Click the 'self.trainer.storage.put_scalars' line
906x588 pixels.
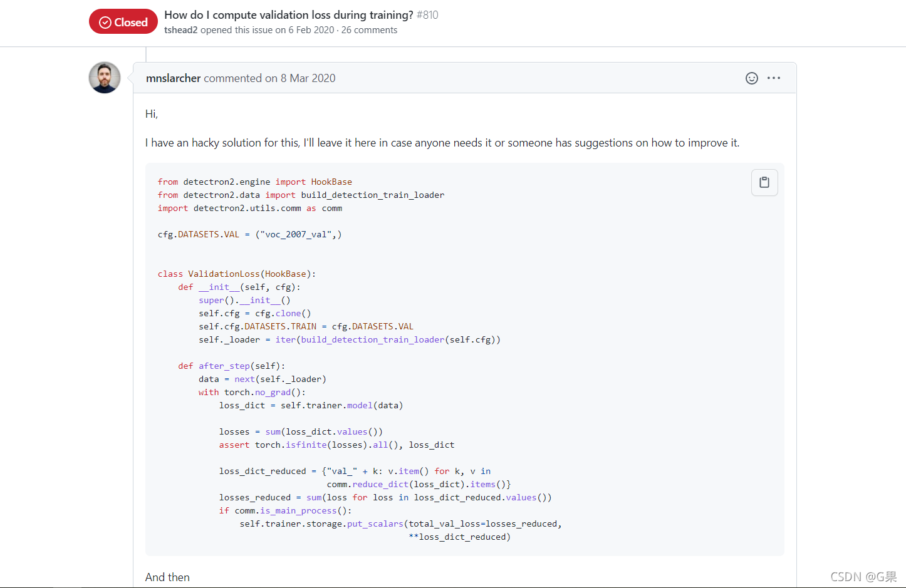(401, 524)
